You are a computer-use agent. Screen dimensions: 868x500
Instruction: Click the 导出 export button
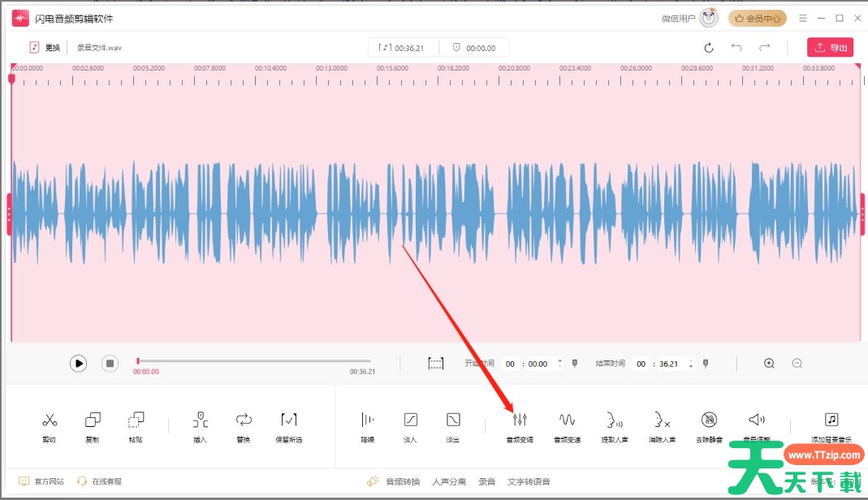click(x=830, y=47)
